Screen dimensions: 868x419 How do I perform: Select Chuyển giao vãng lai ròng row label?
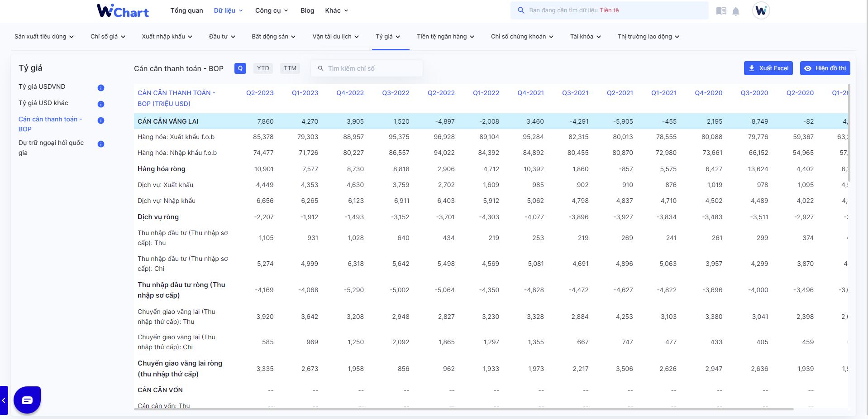pyautogui.click(x=180, y=369)
